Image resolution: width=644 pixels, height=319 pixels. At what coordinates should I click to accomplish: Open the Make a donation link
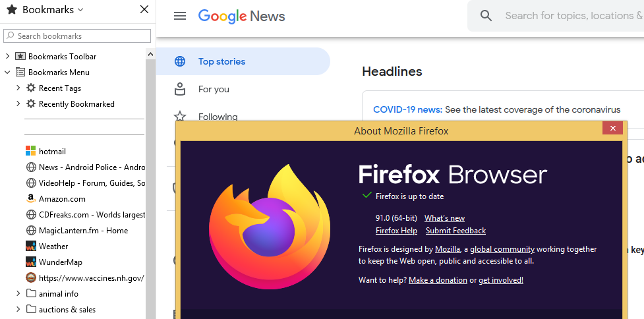point(438,280)
